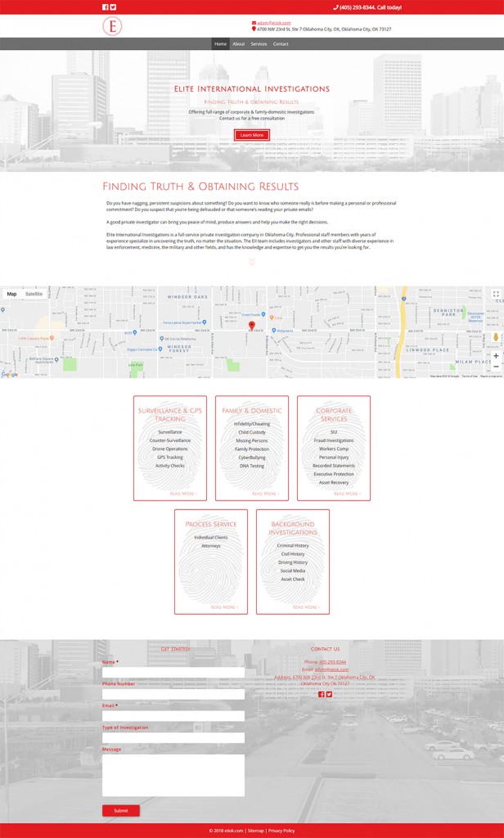Click the map zoom out minus button
Screen dimensions: 504x838
point(496,367)
